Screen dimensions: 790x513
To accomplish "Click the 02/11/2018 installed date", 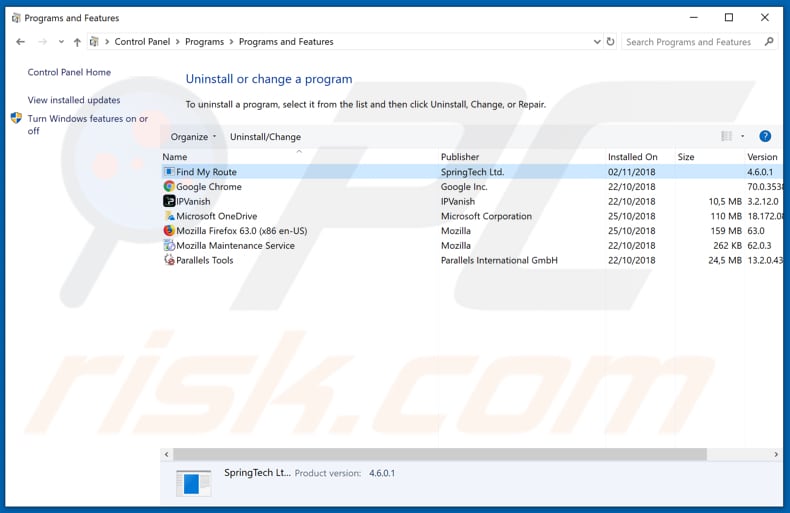I will (631, 172).
